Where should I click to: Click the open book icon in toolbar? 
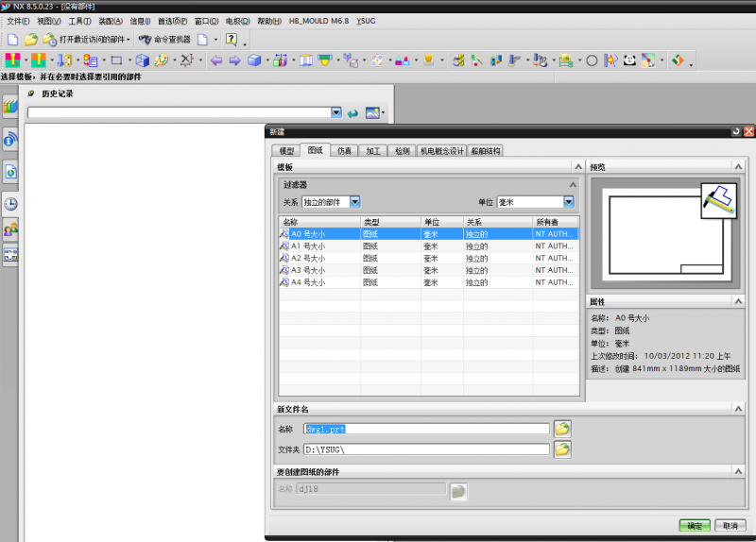click(306, 60)
